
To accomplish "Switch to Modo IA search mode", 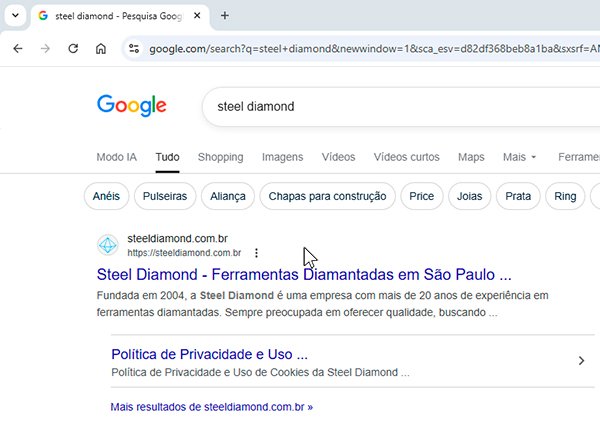I will (116, 157).
